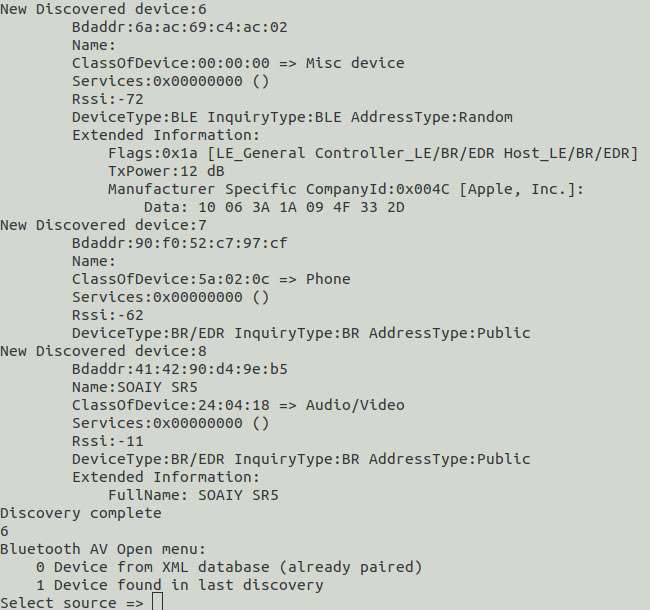Image resolution: width=650 pixels, height=610 pixels.
Task: Click the TxPower:12 dB line
Action: 166,171
